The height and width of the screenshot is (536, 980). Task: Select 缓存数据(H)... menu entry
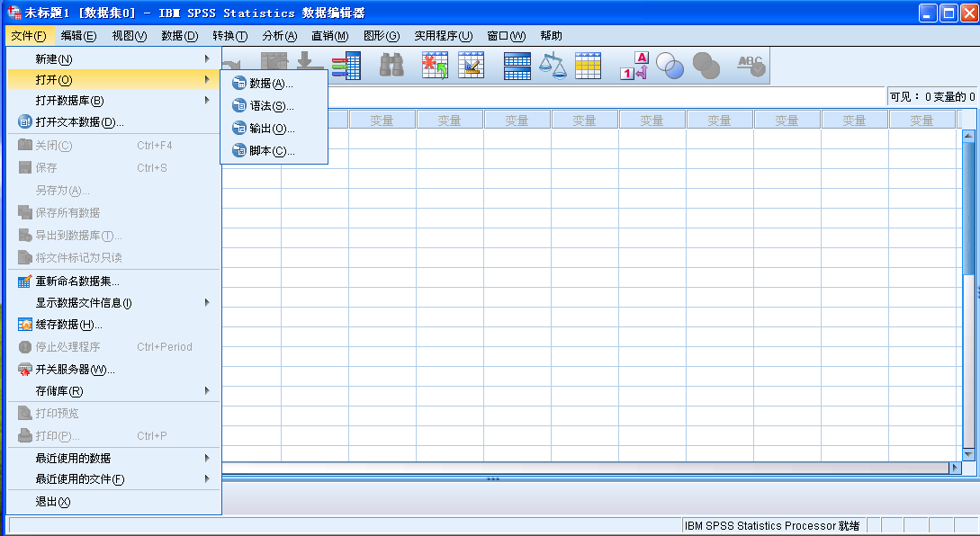tap(113, 325)
